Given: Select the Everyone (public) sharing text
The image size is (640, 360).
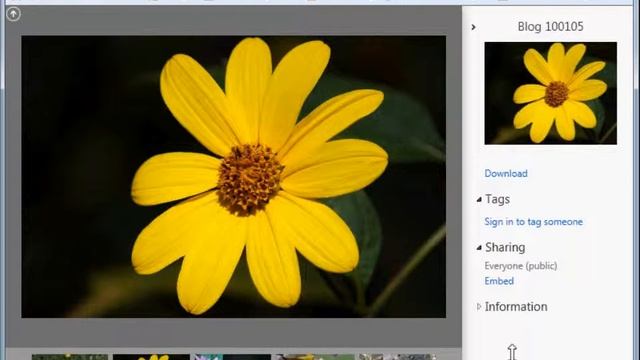Looking at the screenshot, I should coord(520,266).
